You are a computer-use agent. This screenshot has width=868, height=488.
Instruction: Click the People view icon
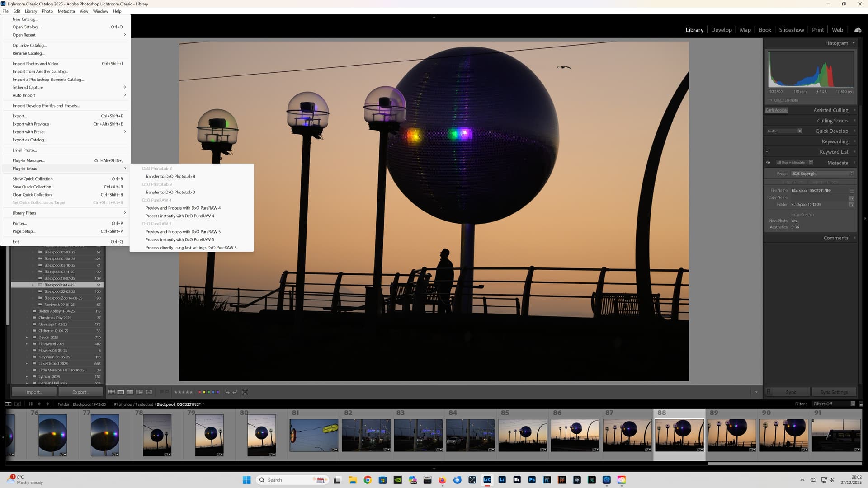(x=149, y=392)
